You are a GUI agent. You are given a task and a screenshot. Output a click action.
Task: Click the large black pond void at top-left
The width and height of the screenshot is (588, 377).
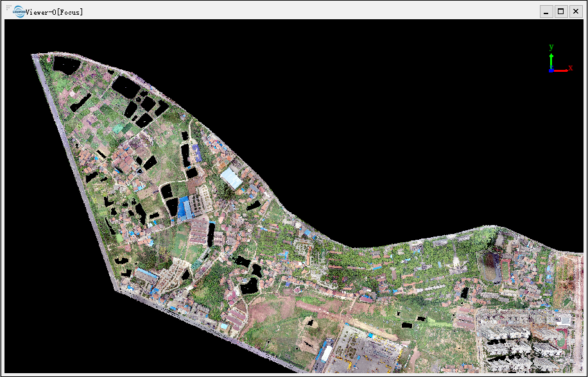pyautogui.click(x=66, y=65)
